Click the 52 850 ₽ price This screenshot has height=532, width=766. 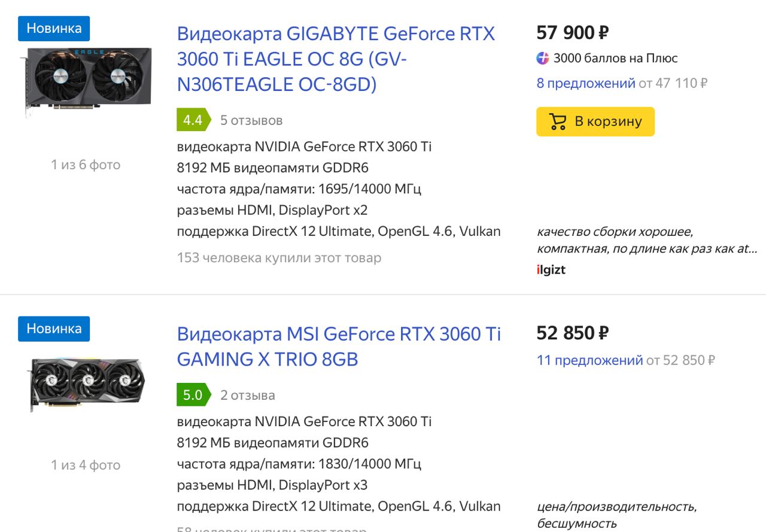tap(573, 333)
